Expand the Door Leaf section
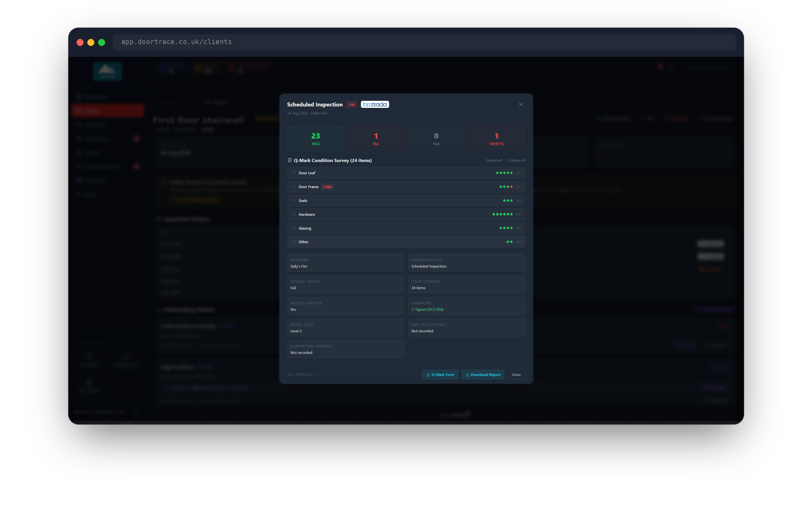The height and width of the screenshot is (522, 812). [406, 173]
